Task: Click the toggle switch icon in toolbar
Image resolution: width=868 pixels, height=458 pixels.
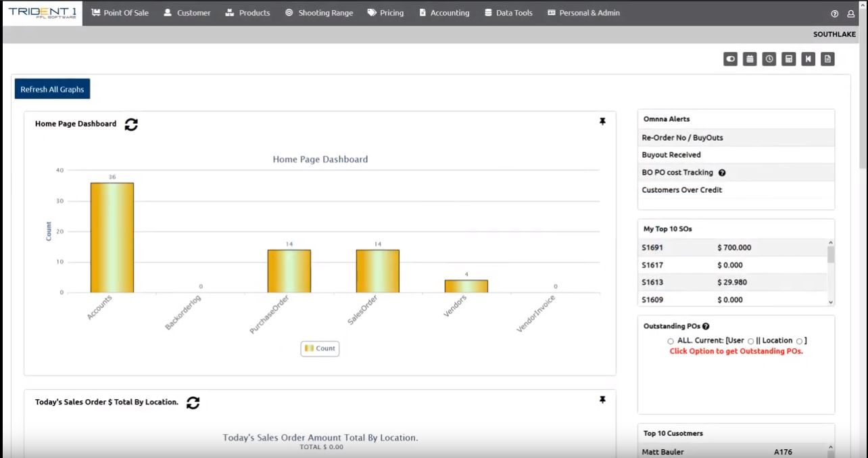Action: tap(730, 60)
